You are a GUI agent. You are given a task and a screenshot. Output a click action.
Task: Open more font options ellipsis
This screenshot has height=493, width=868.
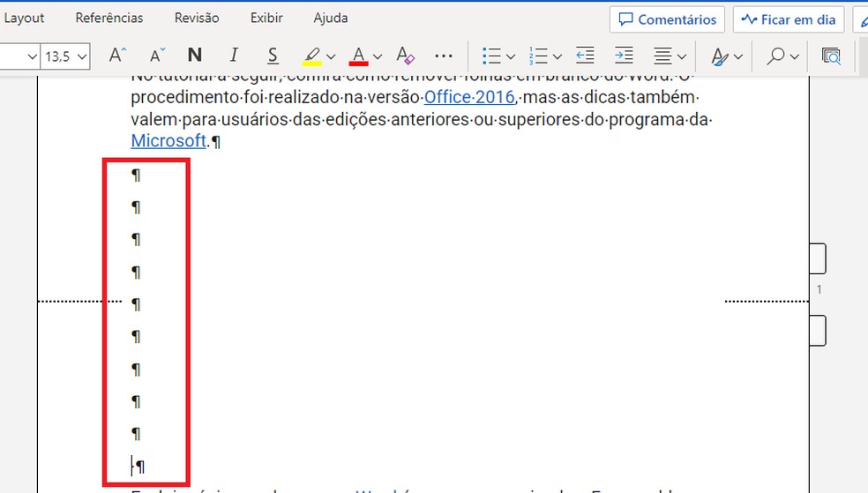click(x=444, y=56)
